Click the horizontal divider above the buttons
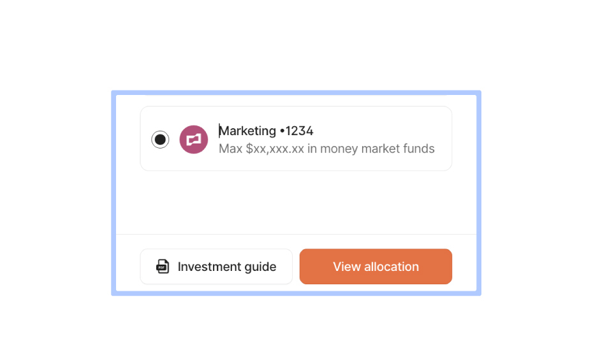The image size is (593, 364). coord(296,234)
